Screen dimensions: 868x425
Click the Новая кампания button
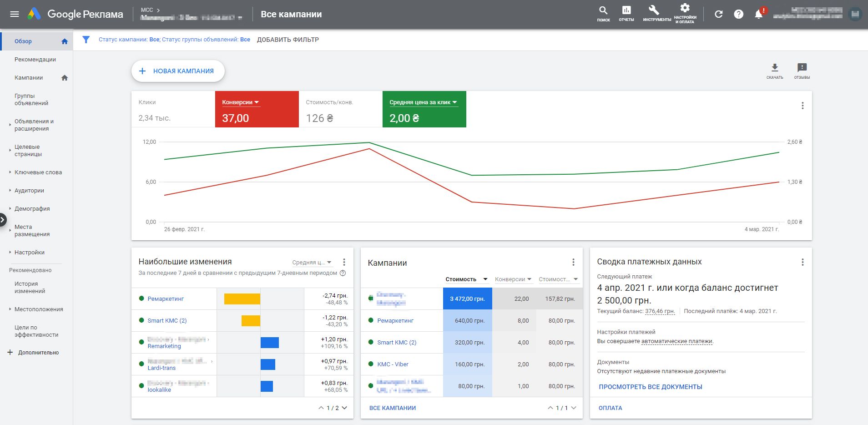pos(178,71)
